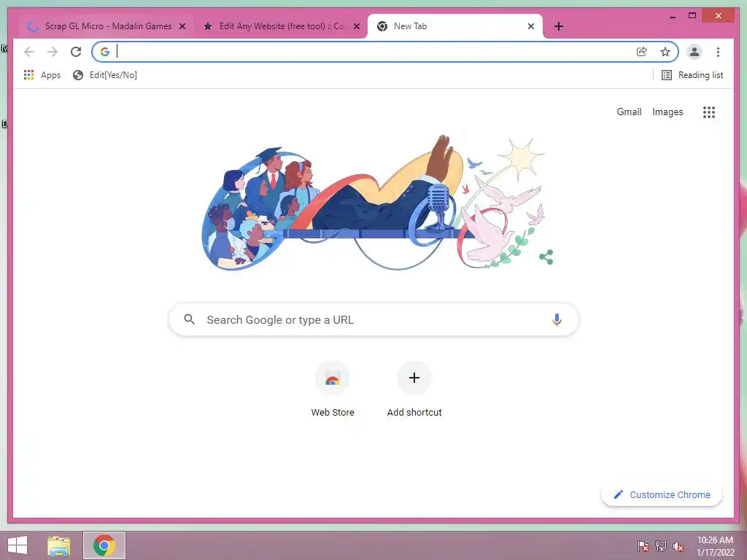Image resolution: width=747 pixels, height=560 pixels.
Task: Open the Chrome profile avatar
Action: (694, 52)
